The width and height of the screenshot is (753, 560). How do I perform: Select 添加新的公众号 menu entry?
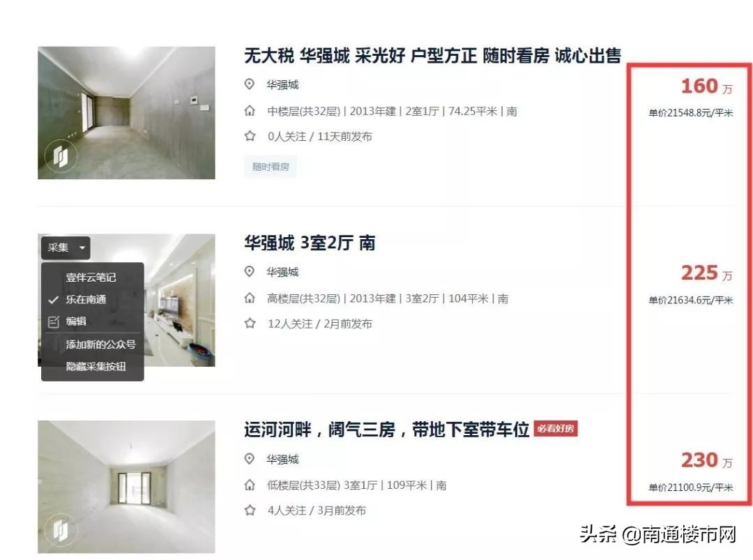tap(93, 345)
